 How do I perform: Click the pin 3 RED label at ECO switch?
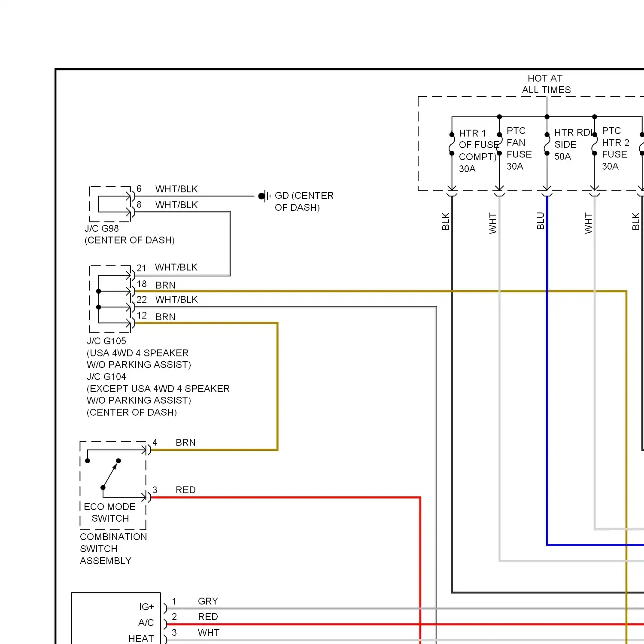click(x=185, y=490)
